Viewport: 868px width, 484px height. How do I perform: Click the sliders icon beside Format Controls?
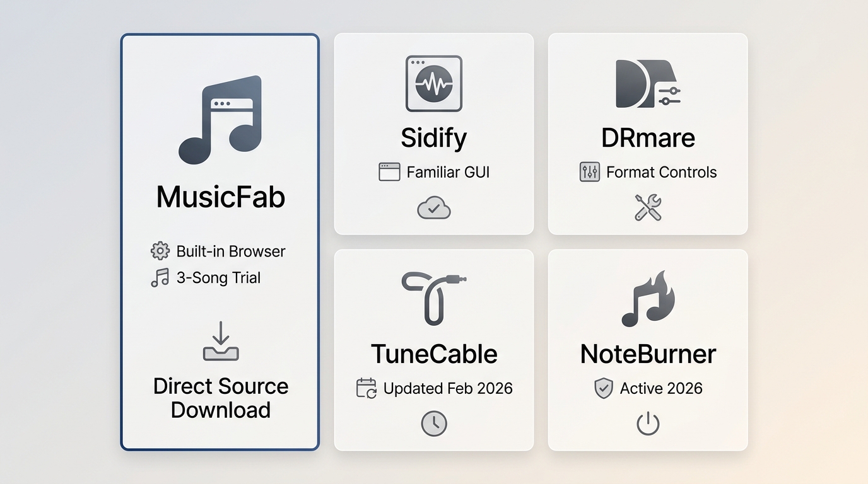click(x=590, y=172)
